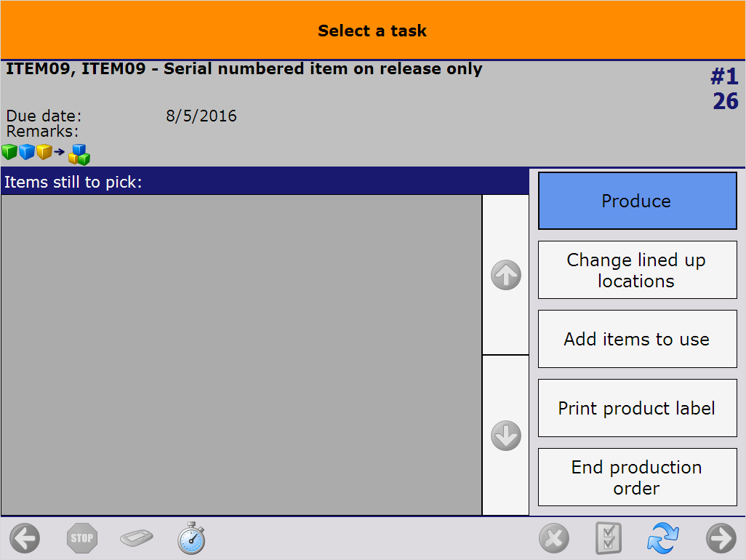Click Print product label
This screenshot has height=560, width=746.
(x=637, y=408)
